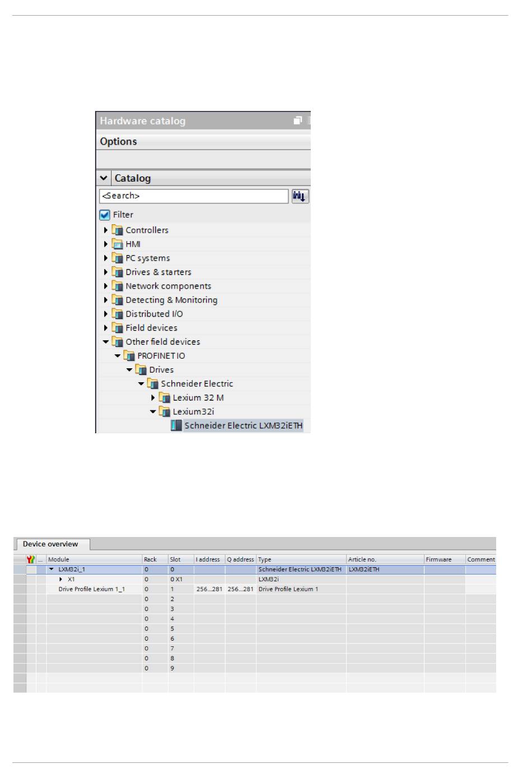Expand the Lexium 32 M node

(153, 397)
